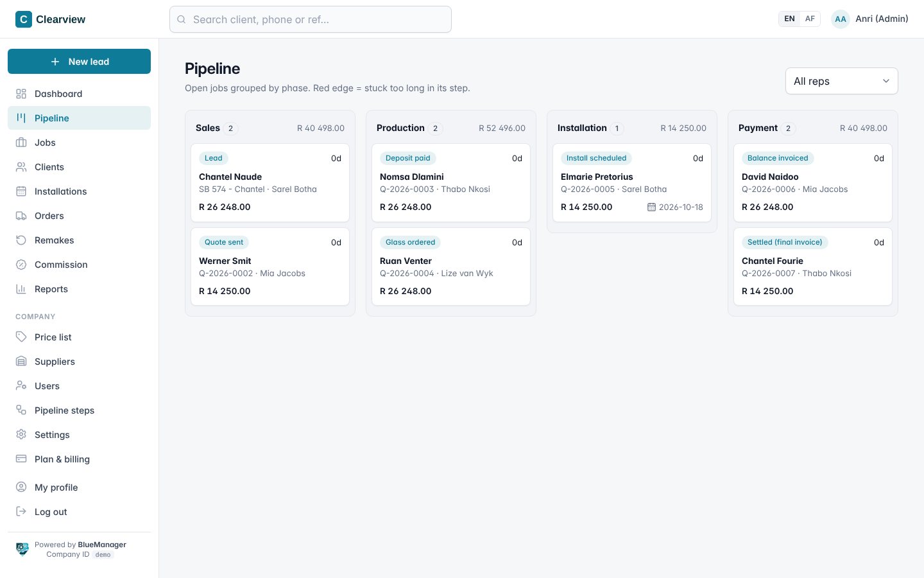Screen dimensions: 924x578
Task: Click the Log out arrow icon
Action: 21,512
